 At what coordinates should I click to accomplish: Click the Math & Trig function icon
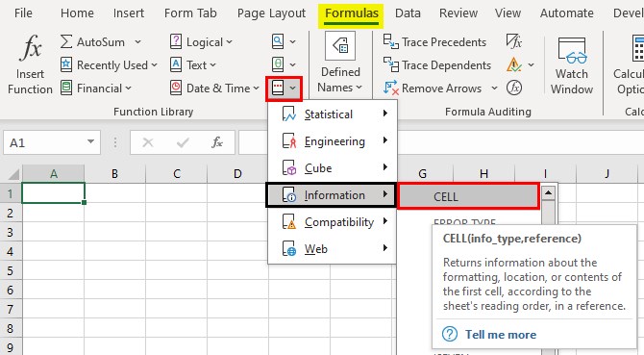pos(278,64)
